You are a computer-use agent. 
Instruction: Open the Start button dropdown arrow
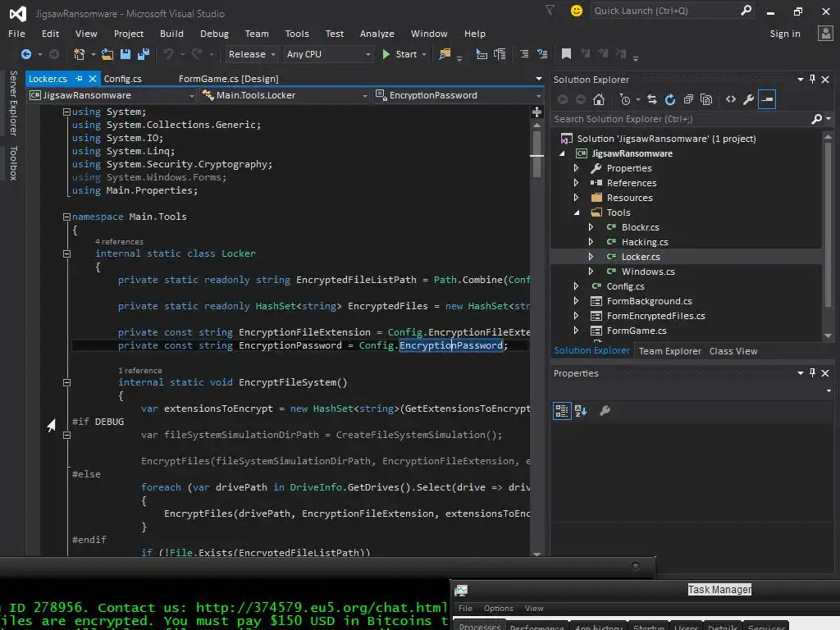click(424, 55)
